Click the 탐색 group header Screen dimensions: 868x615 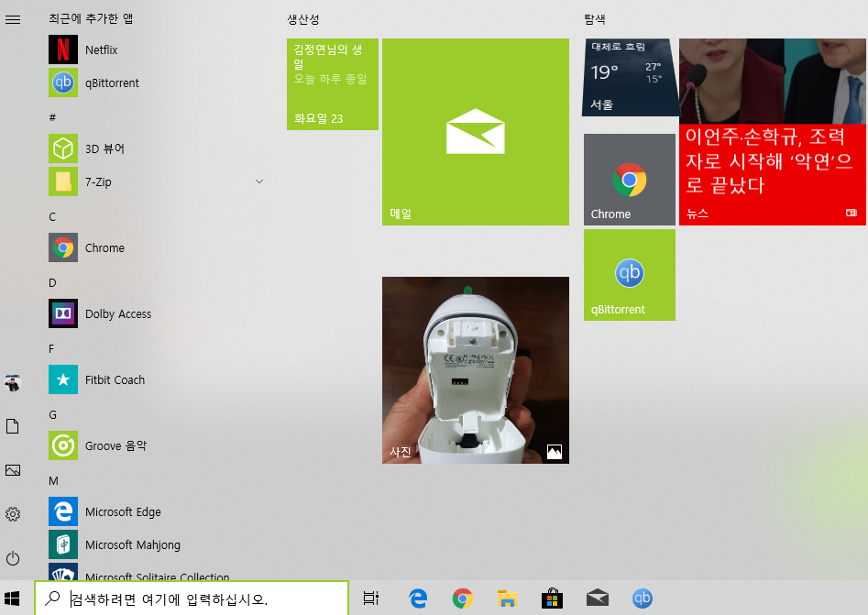tap(595, 19)
